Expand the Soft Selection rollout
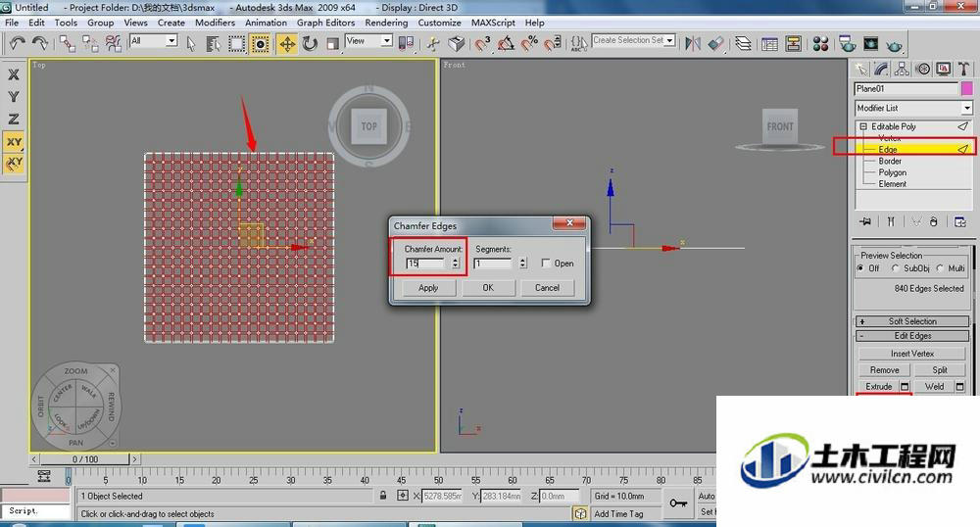Screen dimensions: 980x527 pyautogui.click(x=912, y=321)
